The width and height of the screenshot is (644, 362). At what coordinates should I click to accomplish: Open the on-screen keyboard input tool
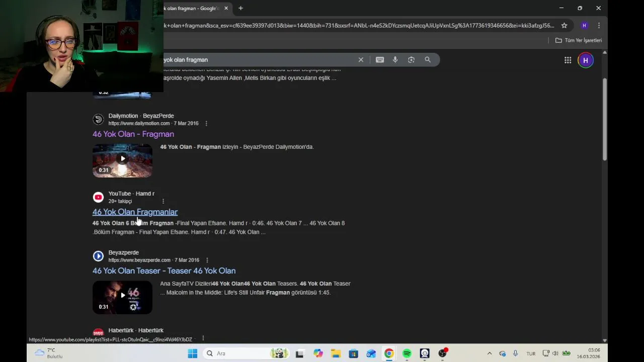(380, 60)
